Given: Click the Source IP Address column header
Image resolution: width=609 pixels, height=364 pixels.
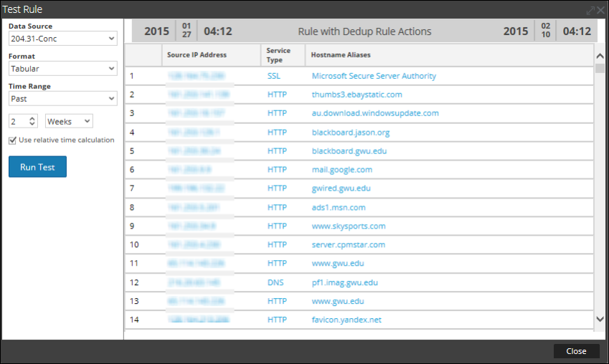Looking at the screenshot, I should pos(197,55).
